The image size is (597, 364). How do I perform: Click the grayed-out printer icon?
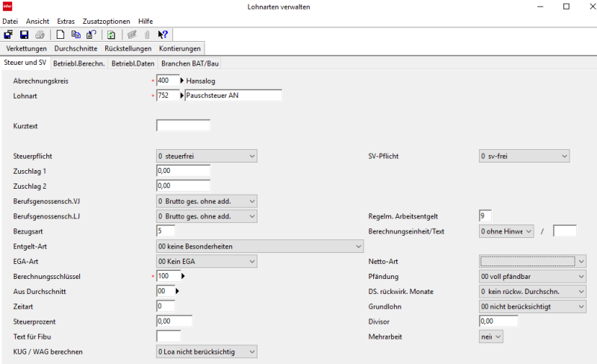click(40, 35)
